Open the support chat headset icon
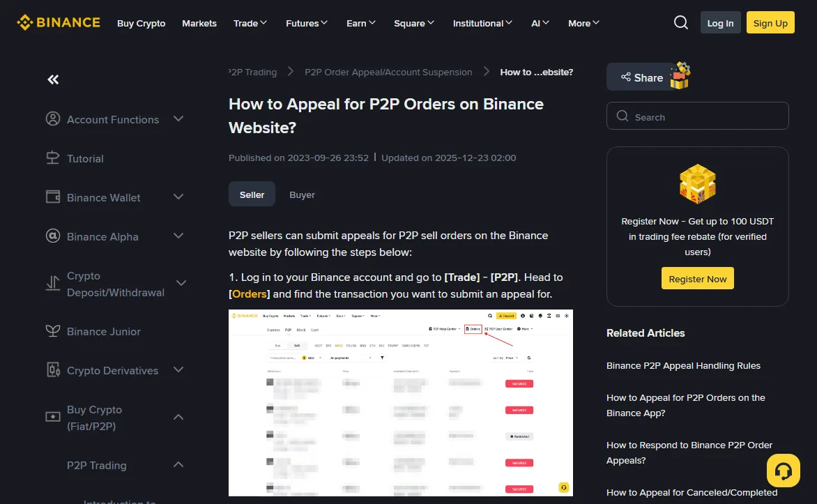The width and height of the screenshot is (817, 504). (783, 471)
